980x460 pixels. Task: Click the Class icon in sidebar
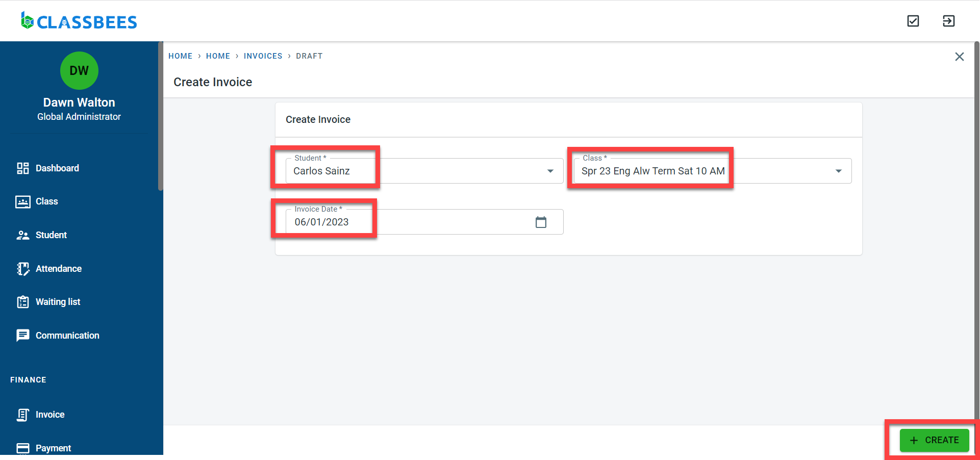(22, 202)
